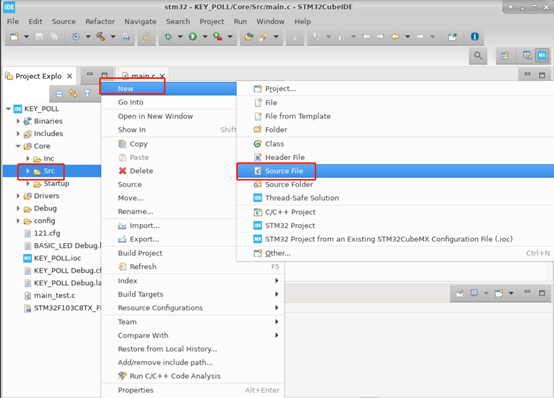Viewport: 554px width, 398px height.
Task: Click the blue information icon
Action: click(475, 36)
